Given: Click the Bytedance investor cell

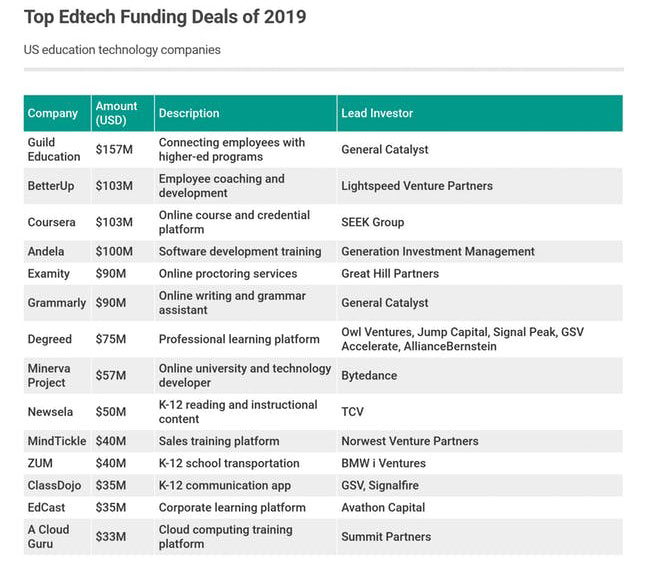Looking at the screenshot, I should click(480, 376).
